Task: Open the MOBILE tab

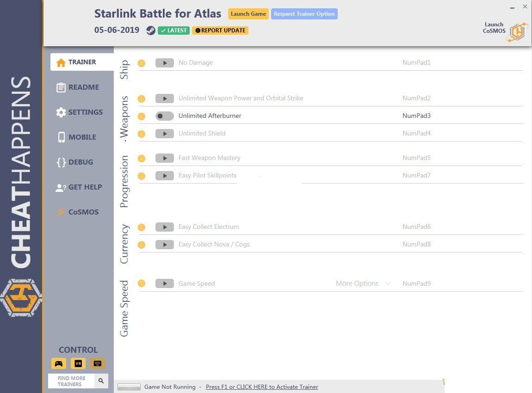Action: [77, 137]
